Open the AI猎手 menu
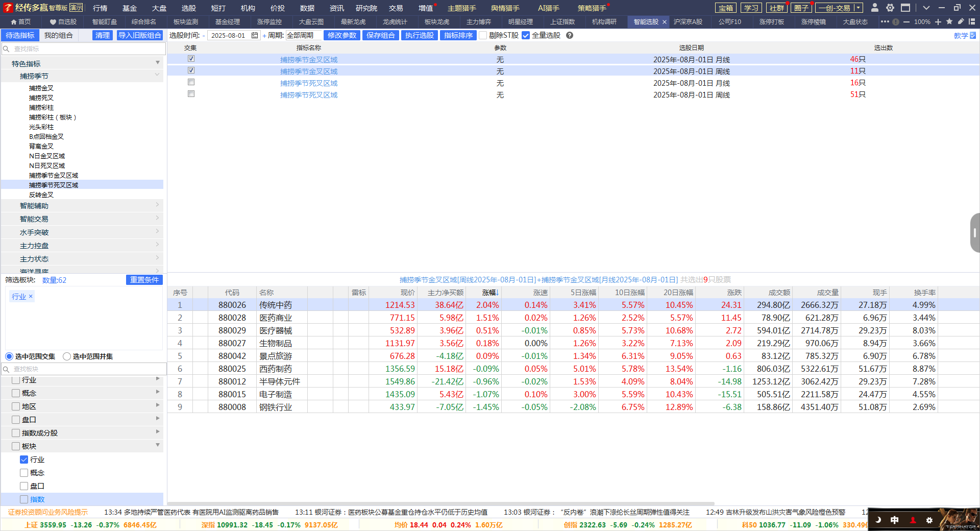Viewport: 980px width, 531px height. 548,8
